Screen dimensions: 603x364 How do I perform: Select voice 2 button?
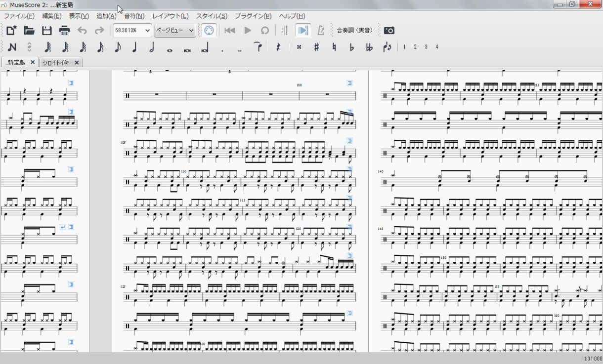415,47
